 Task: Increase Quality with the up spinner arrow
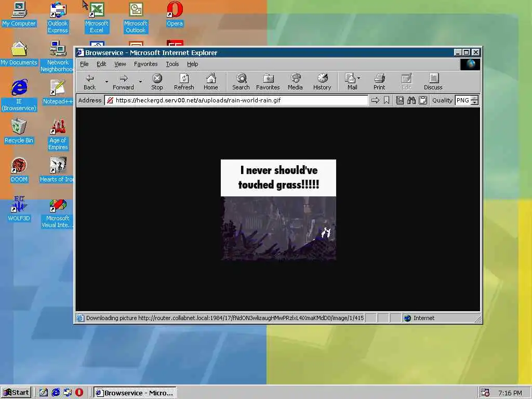[x=475, y=98]
